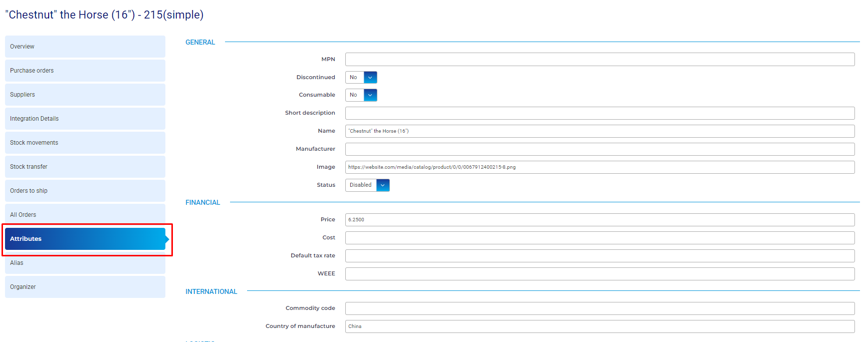
Task: Go to Organizer in sidebar
Action: (x=85, y=287)
